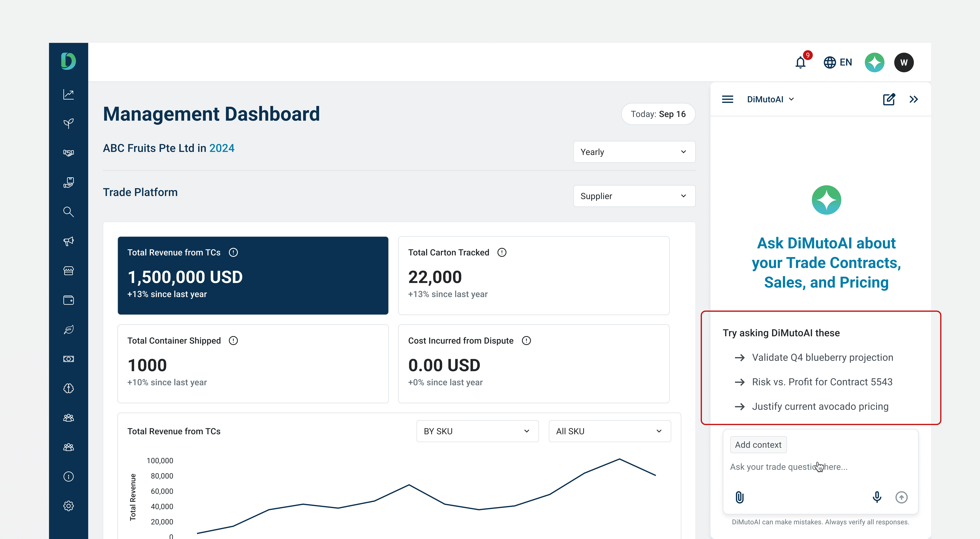Select 'Validate Q4 blueberry projection' suggestion

pyautogui.click(x=822, y=357)
